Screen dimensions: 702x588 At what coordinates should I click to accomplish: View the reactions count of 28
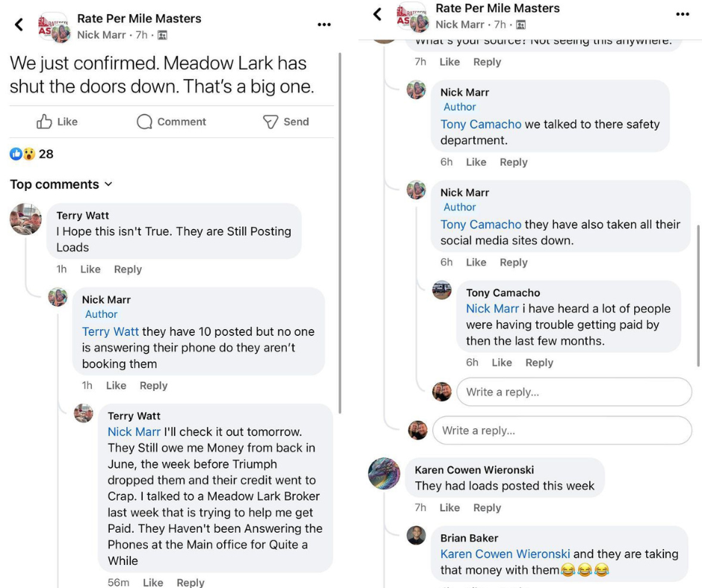pyautogui.click(x=46, y=154)
